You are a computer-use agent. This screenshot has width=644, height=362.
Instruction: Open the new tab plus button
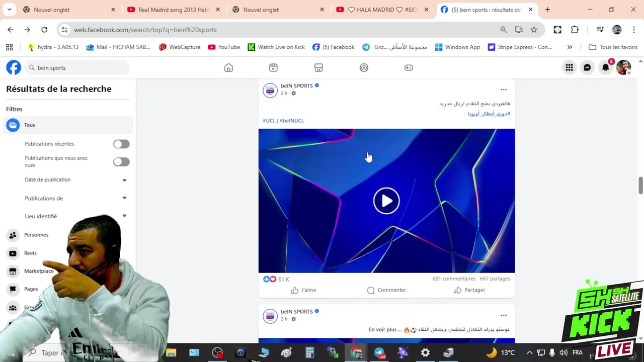(547, 10)
